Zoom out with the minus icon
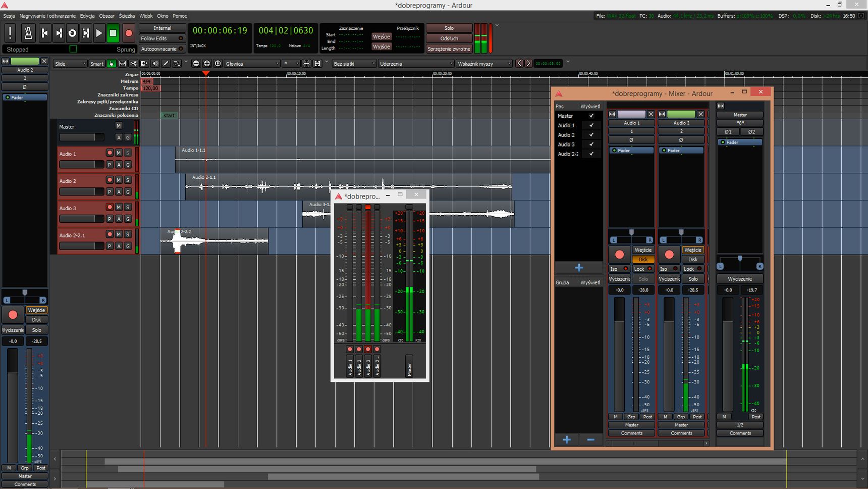Image resolution: width=868 pixels, height=489 pixels. [x=196, y=63]
